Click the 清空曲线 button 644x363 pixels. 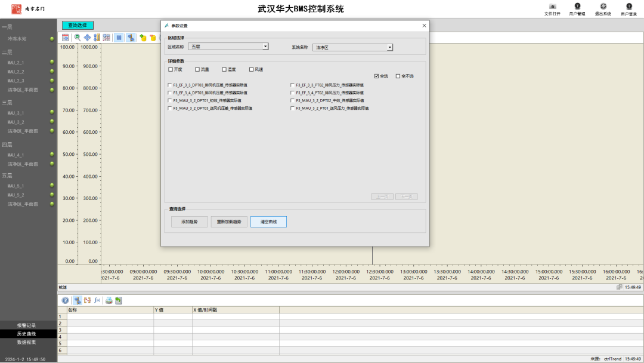[x=268, y=222]
